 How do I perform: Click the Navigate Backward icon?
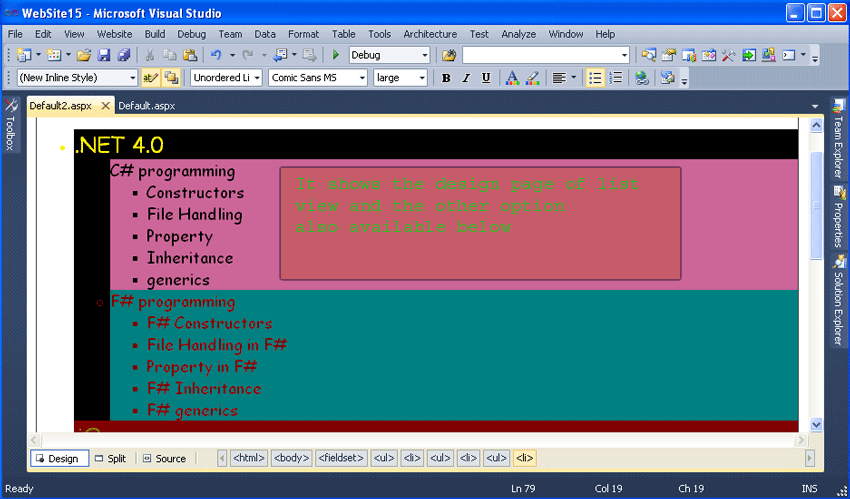[280, 55]
